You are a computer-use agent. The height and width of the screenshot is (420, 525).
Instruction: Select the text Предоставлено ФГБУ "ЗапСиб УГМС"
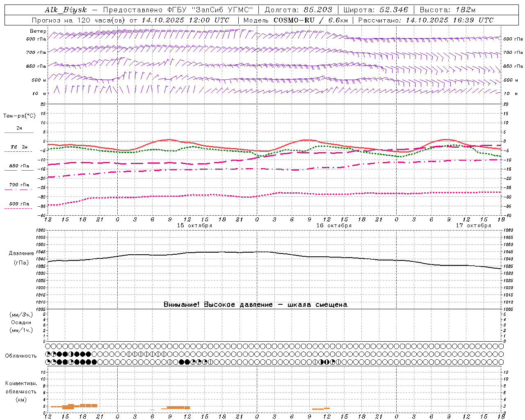(178, 10)
